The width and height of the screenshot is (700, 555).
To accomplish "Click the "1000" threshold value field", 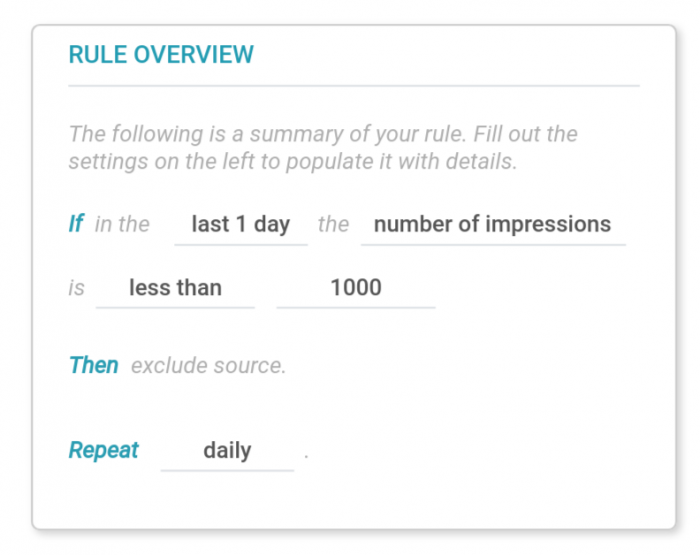I will (356, 288).
